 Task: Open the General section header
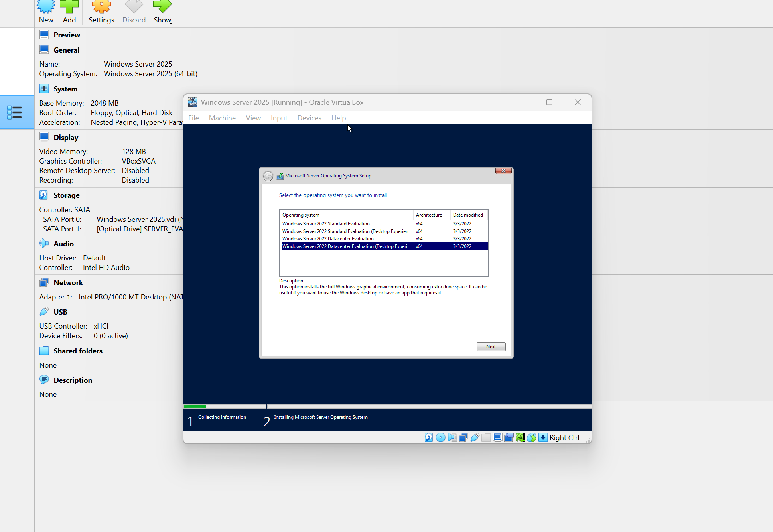pyautogui.click(x=67, y=50)
